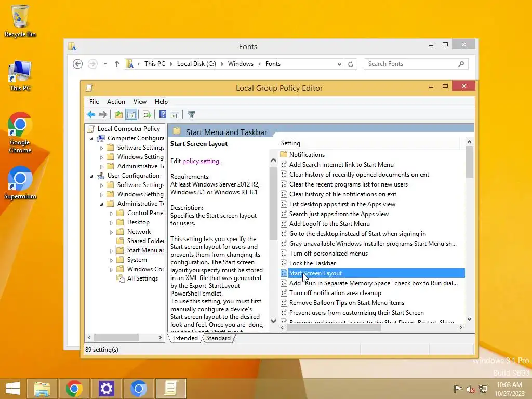Click the Filter funnel toolbar icon
The width and height of the screenshot is (532, 399).
pos(191,115)
